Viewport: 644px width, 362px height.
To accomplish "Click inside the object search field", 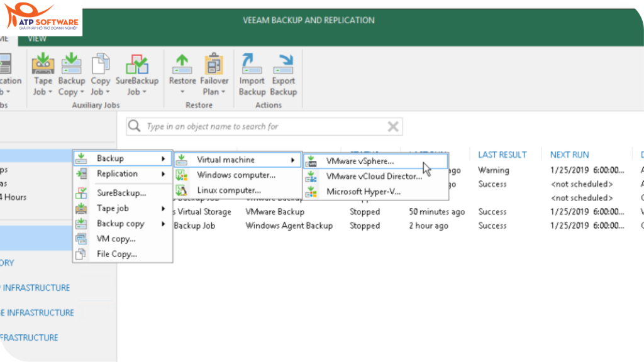I will click(x=252, y=126).
